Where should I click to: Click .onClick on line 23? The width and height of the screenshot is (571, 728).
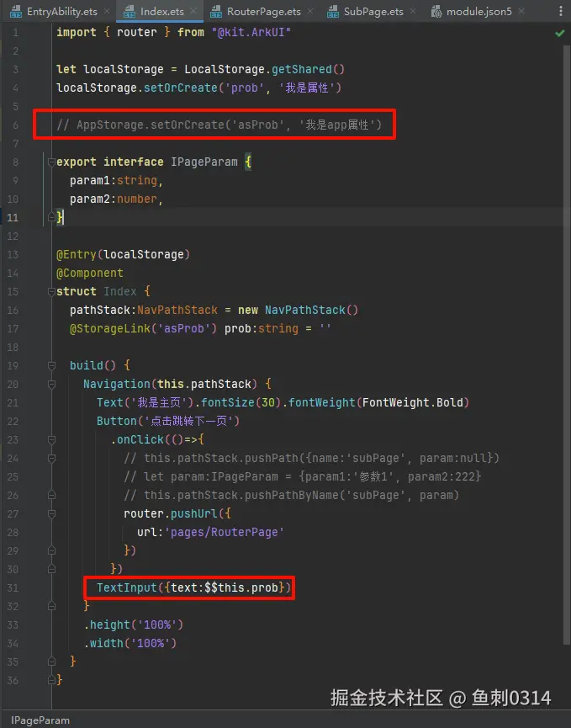click(x=137, y=439)
